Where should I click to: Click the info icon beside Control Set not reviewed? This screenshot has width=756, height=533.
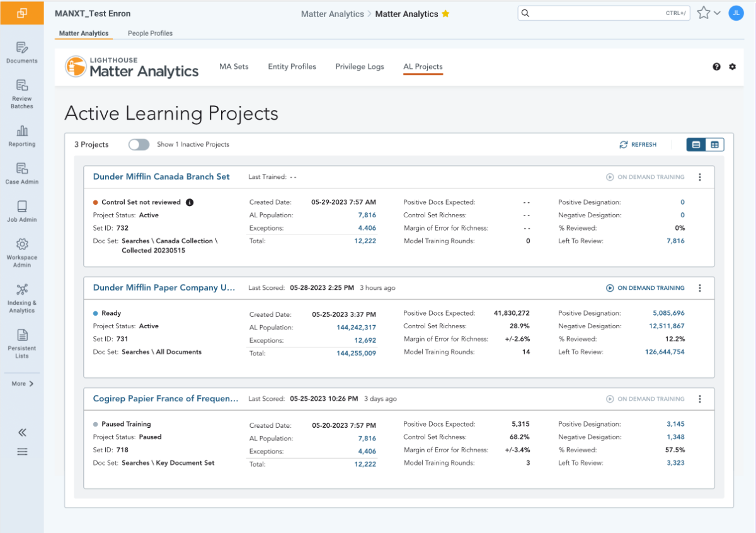pos(190,202)
